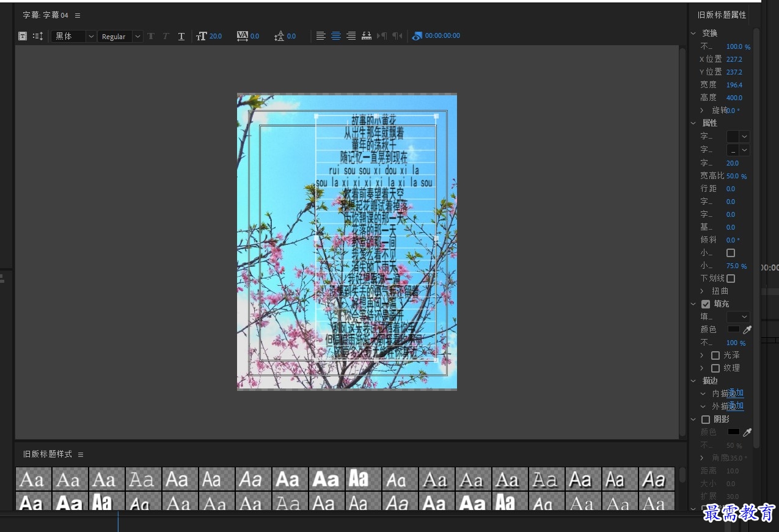Toggle show background video icon
Image resolution: width=779 pixels, height=532 pixels.
417,36
